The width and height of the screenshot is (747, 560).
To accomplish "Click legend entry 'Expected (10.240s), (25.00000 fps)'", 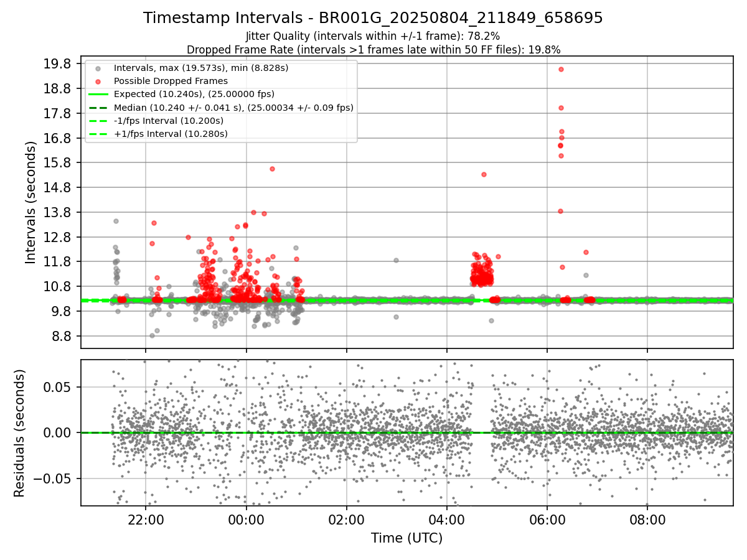I will click(x=193, y=94).
